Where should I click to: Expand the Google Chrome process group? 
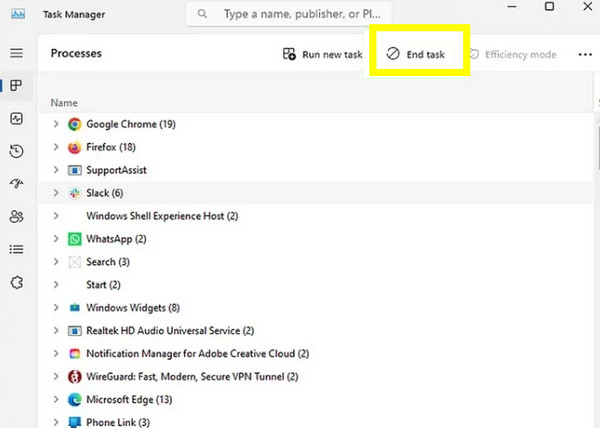click(x=56, y=124)
